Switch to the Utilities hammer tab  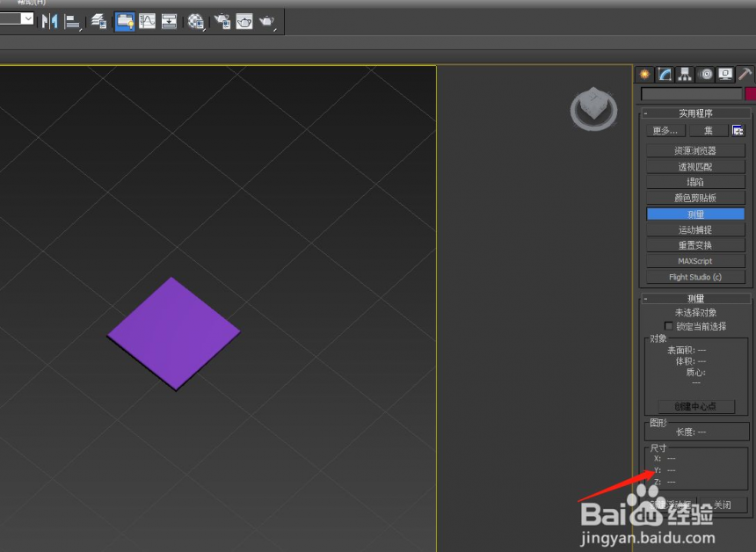(x=745, y=74)
